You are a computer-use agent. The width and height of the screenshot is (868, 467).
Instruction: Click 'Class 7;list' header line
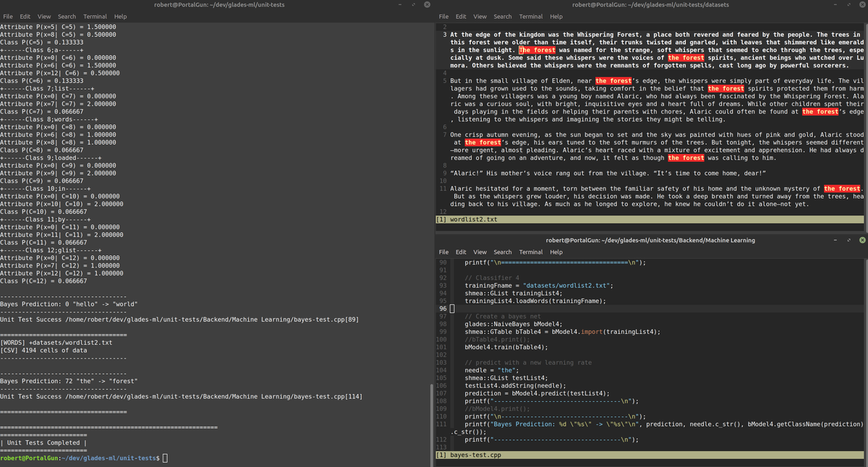pyautogui.click(x=46, y=87)
